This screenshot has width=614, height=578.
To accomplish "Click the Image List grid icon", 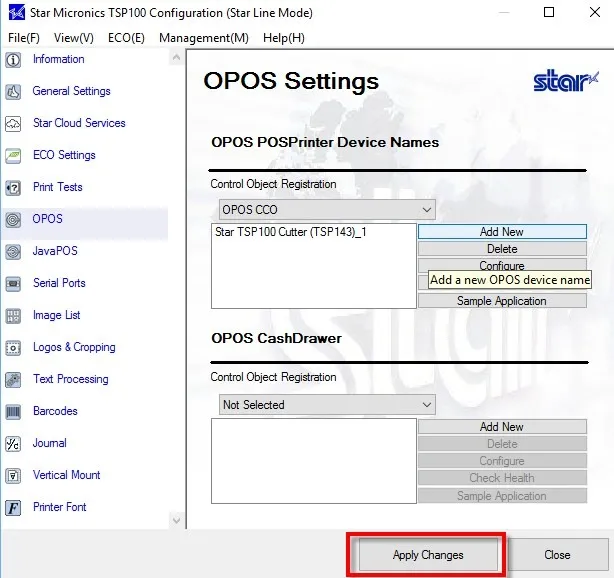I will (13, 316).
